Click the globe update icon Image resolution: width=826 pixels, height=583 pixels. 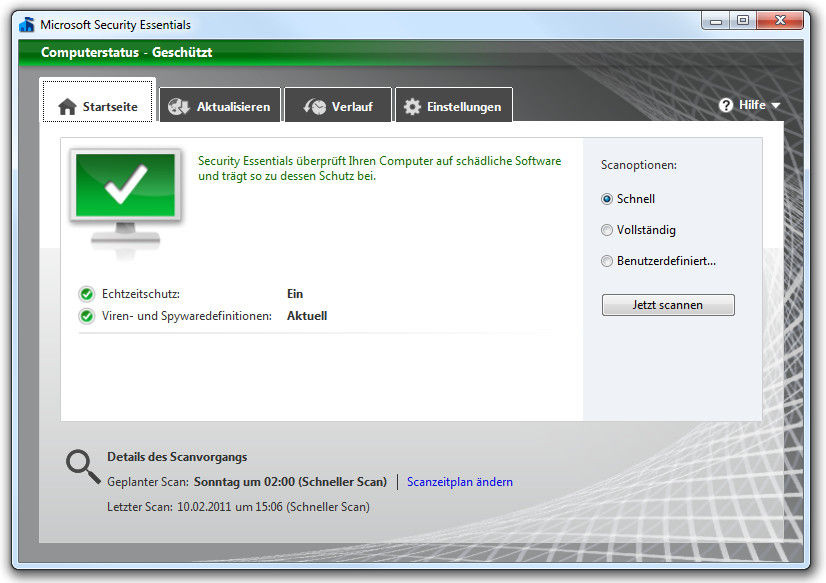tap(179, 107)
